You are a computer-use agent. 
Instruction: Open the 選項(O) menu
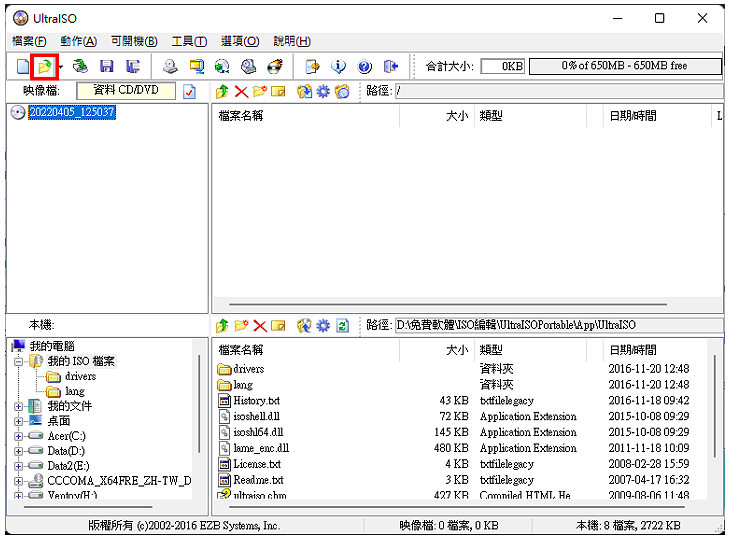click(240, 41)
